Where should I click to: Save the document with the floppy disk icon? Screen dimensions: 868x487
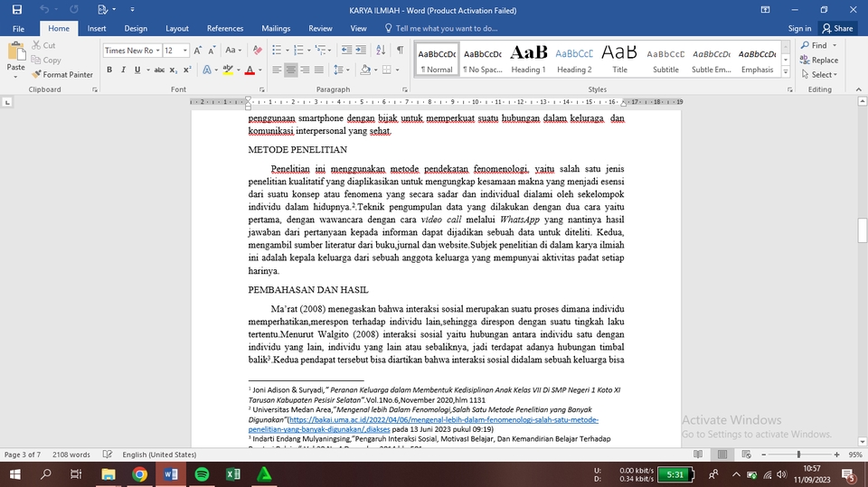click(x=17, y=9)
